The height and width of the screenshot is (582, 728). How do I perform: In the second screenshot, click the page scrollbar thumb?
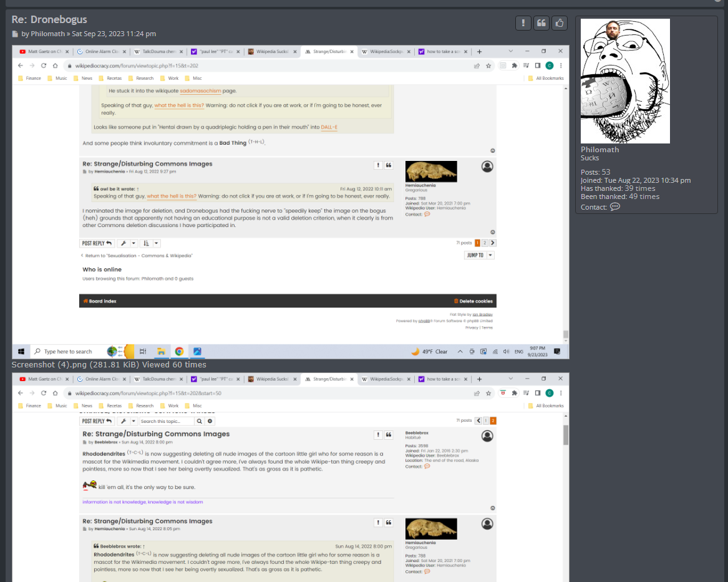(566, 435)
